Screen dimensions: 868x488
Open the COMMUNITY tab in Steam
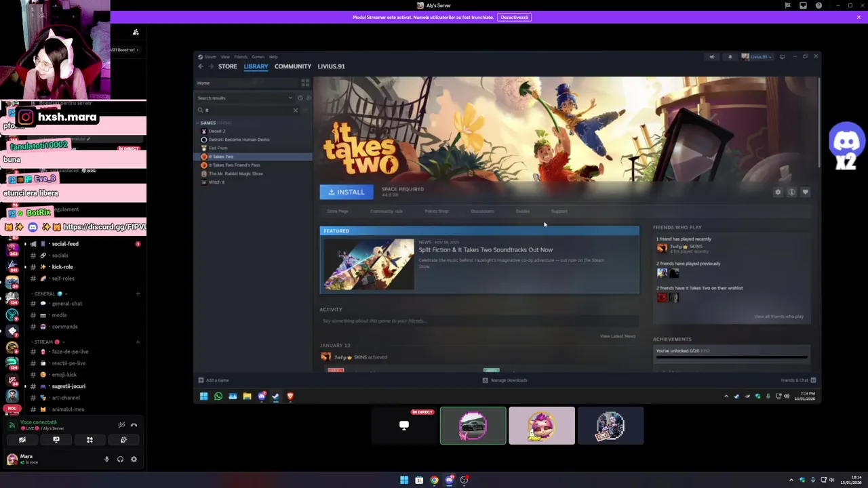pos(293,66)
